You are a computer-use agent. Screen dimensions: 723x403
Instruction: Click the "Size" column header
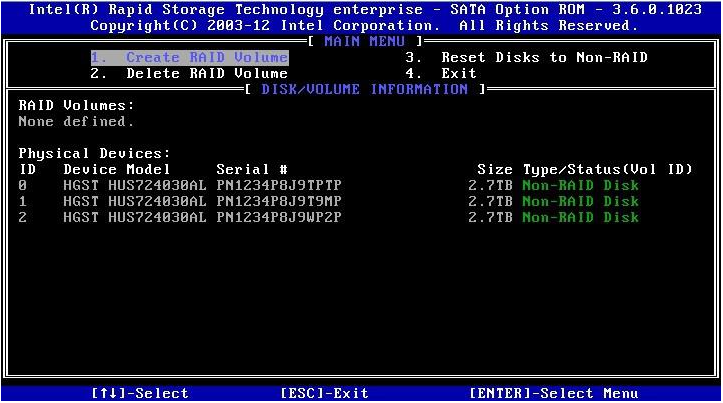494,169
